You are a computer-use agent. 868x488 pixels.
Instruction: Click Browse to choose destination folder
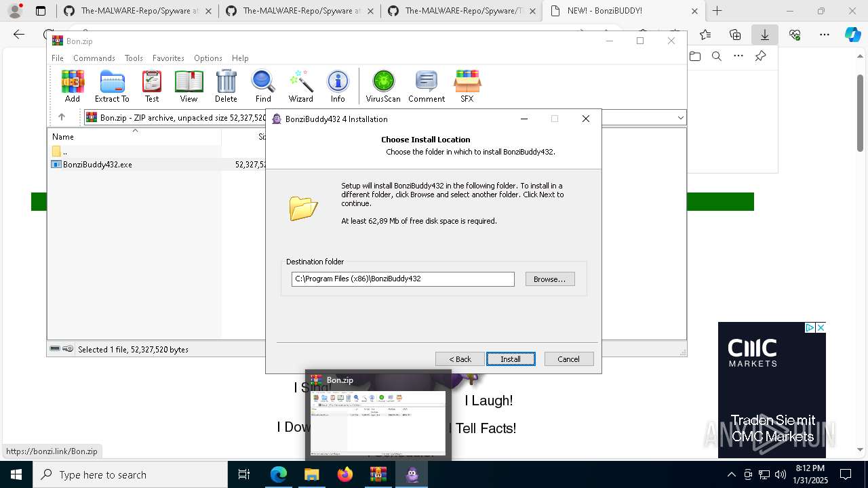pyautogui.click(x=550, y=279)
